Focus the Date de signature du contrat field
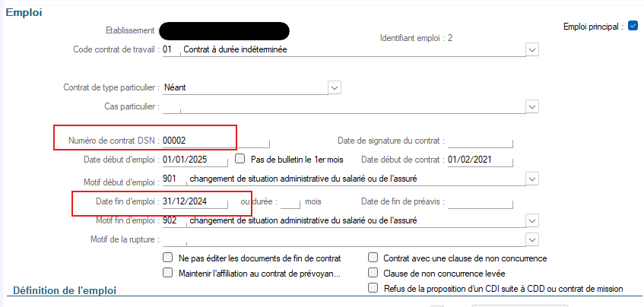Image resolution: width=644 pixels, height=307 pixels. point(481,141)
